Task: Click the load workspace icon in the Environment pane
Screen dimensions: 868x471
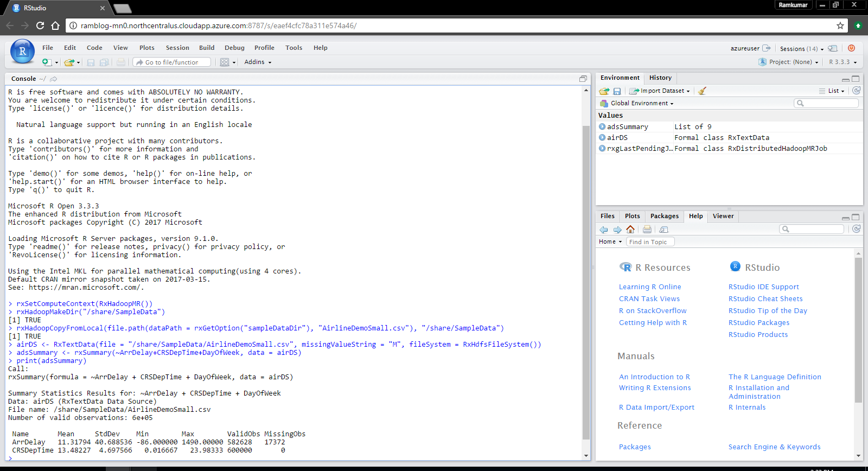Action: coord(604,91)
